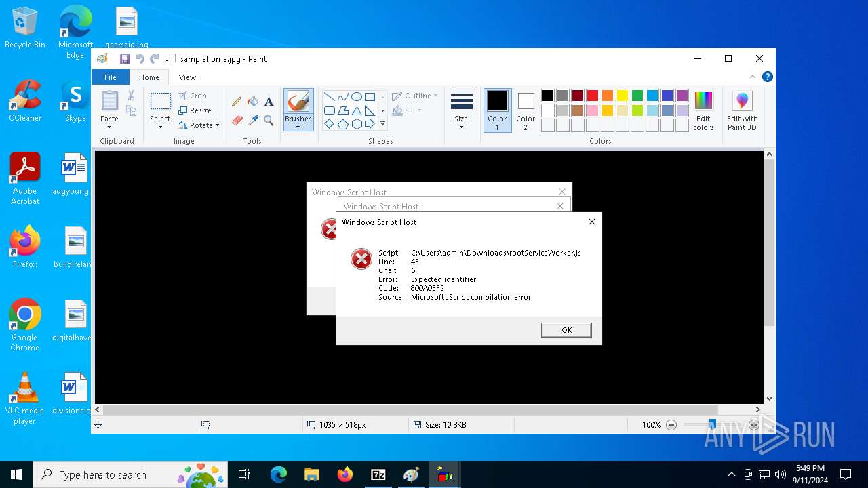Open the Rotate dropdown
Screen dimensions: 868x488
[199, 125]
